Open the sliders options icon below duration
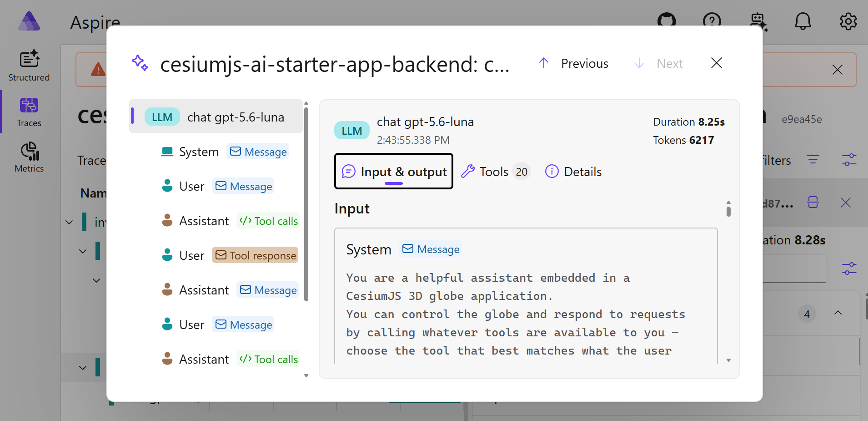 point(849,268)
